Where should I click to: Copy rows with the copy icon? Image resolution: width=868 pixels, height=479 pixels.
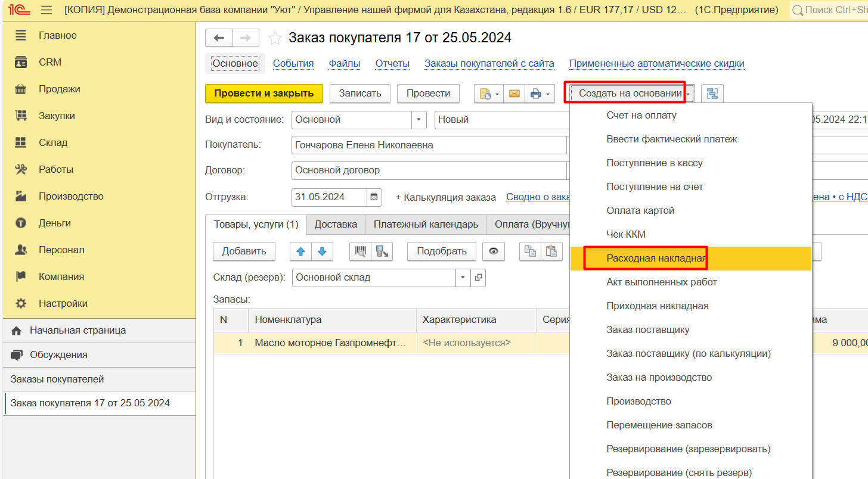(x=530, y=251)
